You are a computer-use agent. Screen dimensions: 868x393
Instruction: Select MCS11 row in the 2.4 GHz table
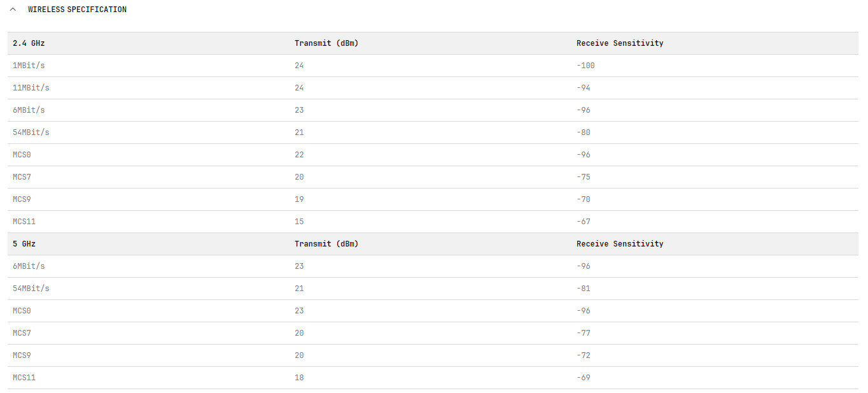(x=24, y=222)
